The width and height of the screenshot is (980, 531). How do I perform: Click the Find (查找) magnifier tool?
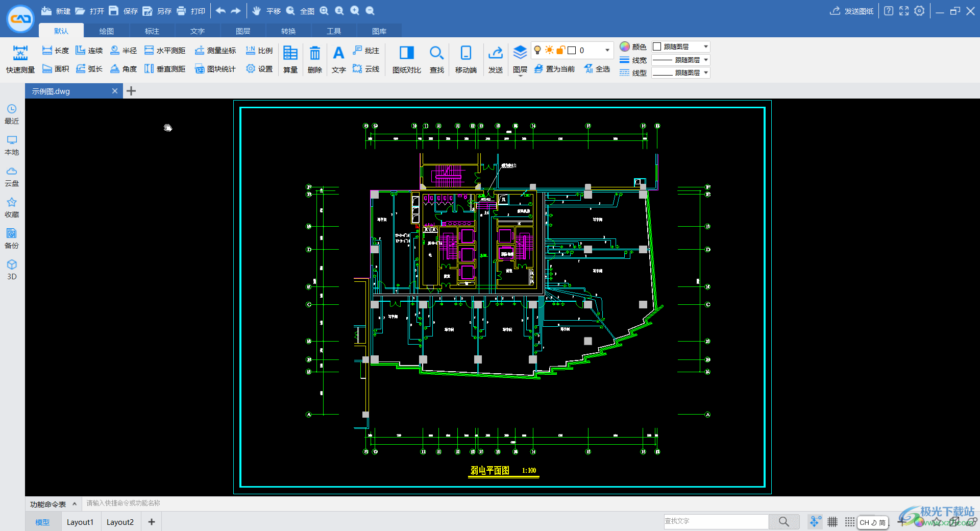(x=436, y=59)
